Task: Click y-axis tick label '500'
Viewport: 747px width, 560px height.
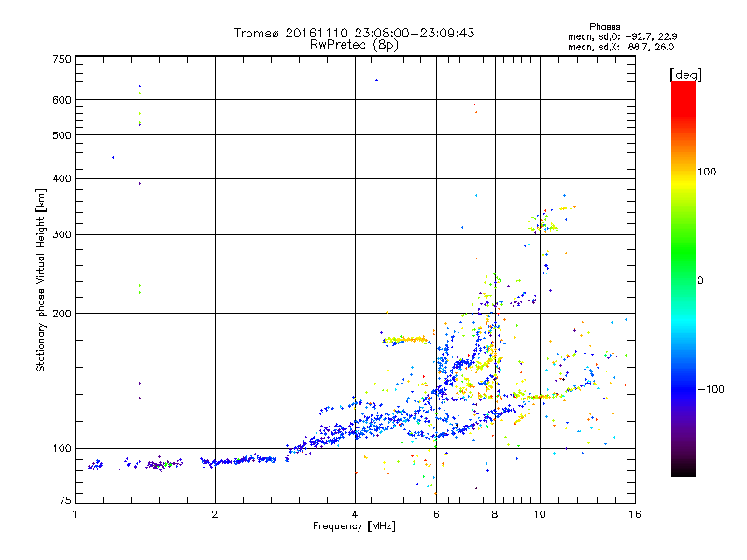Action: pos(63,135)
